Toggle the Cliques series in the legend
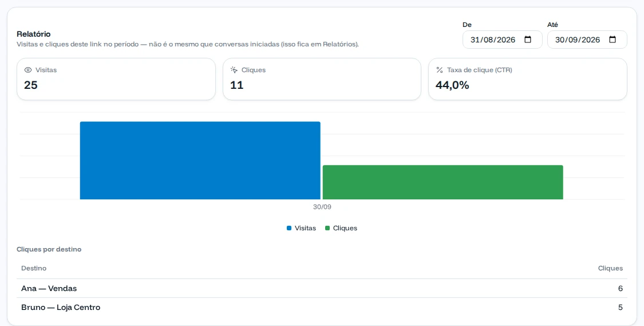Image resolution: width=644 pixels, height=326 pixels. 341,228
